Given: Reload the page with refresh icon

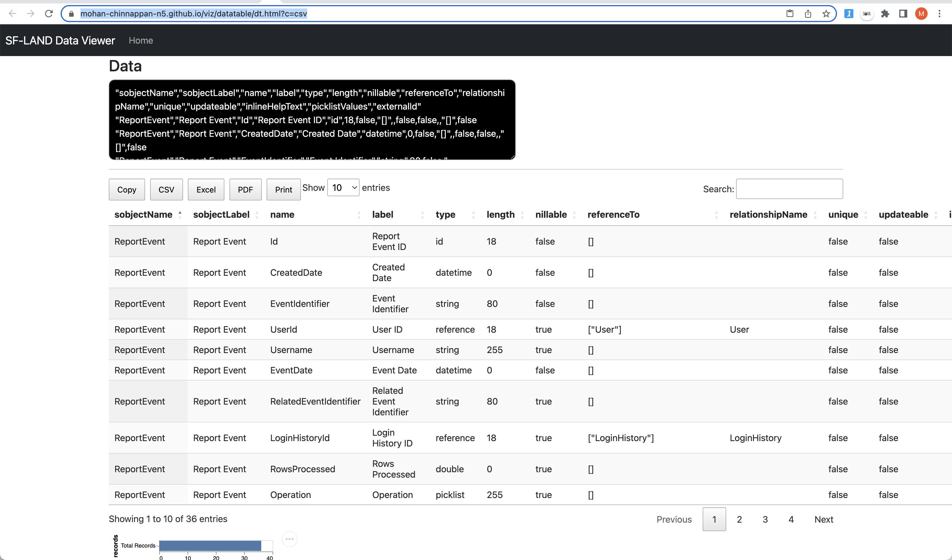Looking at the screenshot, I should 49,14.
